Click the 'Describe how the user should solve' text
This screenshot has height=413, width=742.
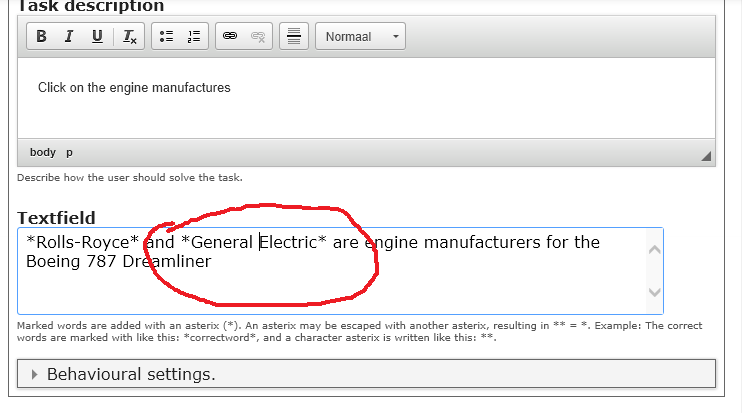coord(130,178)
